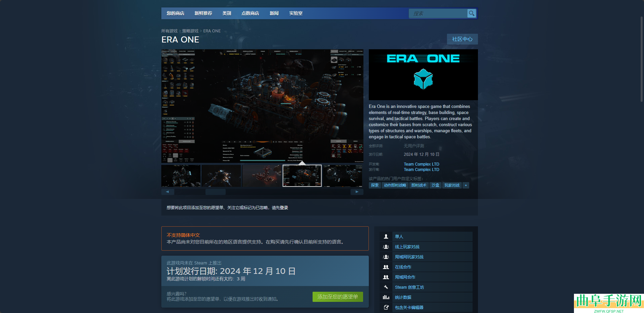Select fifth screenshot thumbnail
The image size is (644, 313).
(343, 176)
